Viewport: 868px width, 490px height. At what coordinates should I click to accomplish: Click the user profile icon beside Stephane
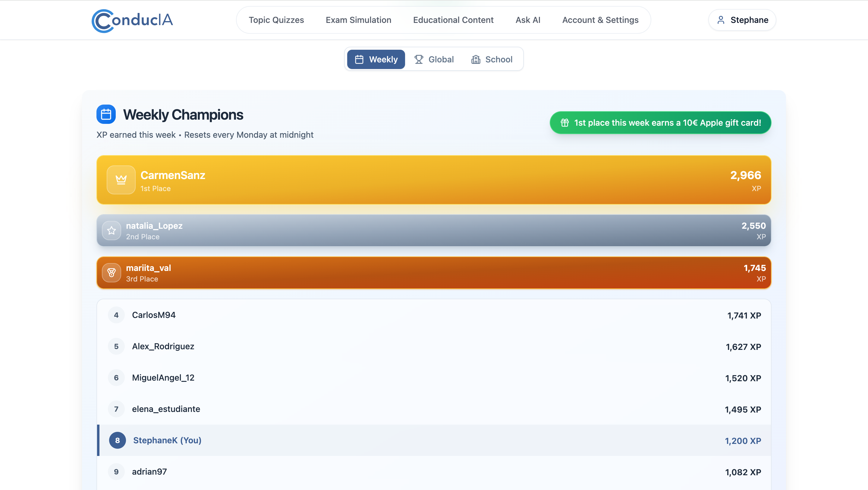pyautogui.click(x=721, y=20)
